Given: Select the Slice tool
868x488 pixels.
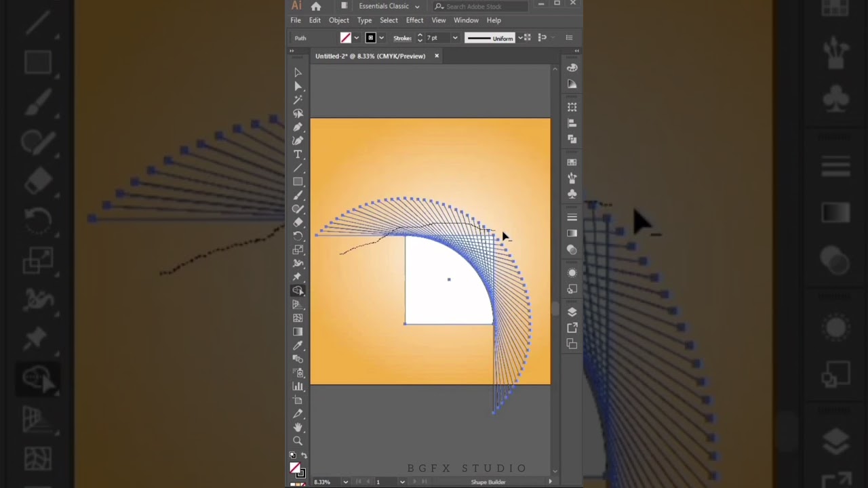Looking at the screenshot, I should click(x=298, y=413).
